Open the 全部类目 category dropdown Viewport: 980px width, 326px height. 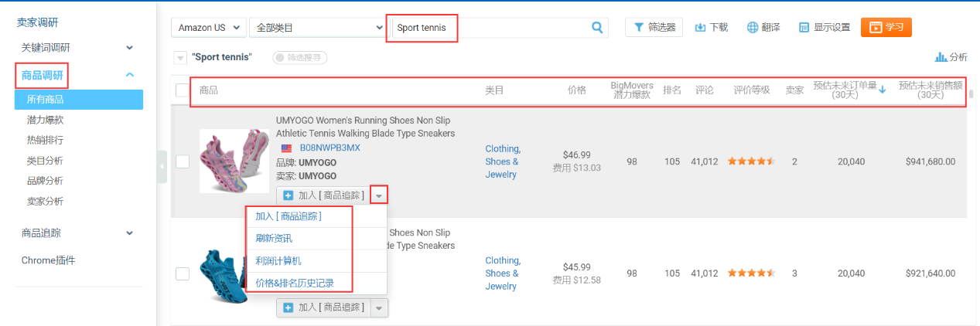pos(317,28)
